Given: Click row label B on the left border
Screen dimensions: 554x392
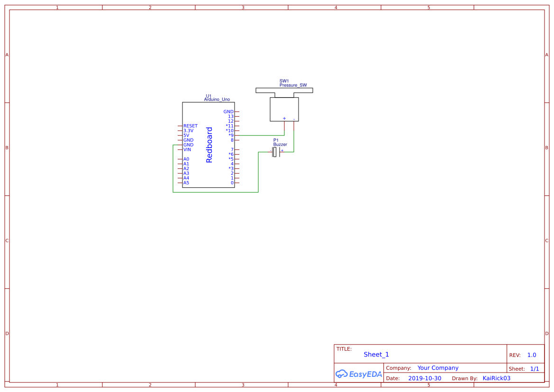Looking at the screenshot, I should (7, 147).
